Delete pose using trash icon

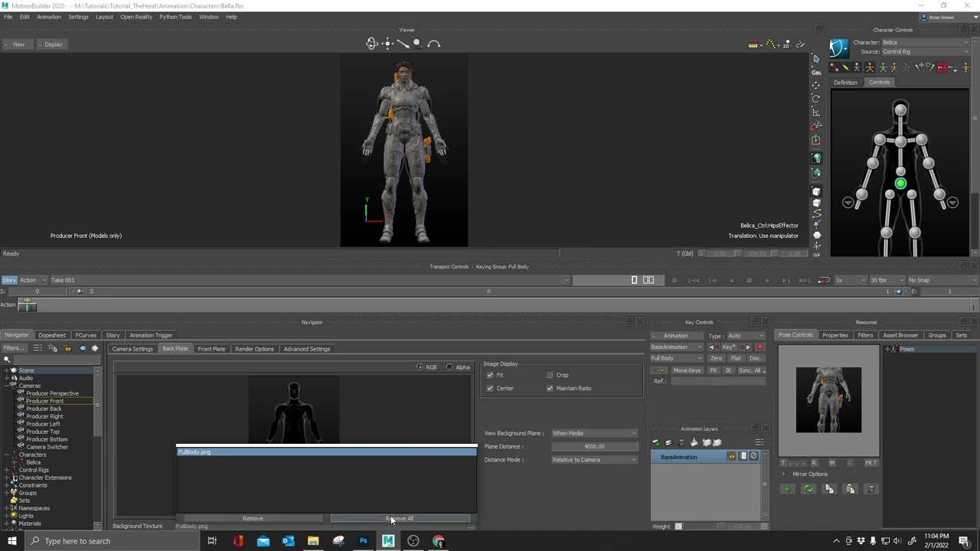coord(871,489)
